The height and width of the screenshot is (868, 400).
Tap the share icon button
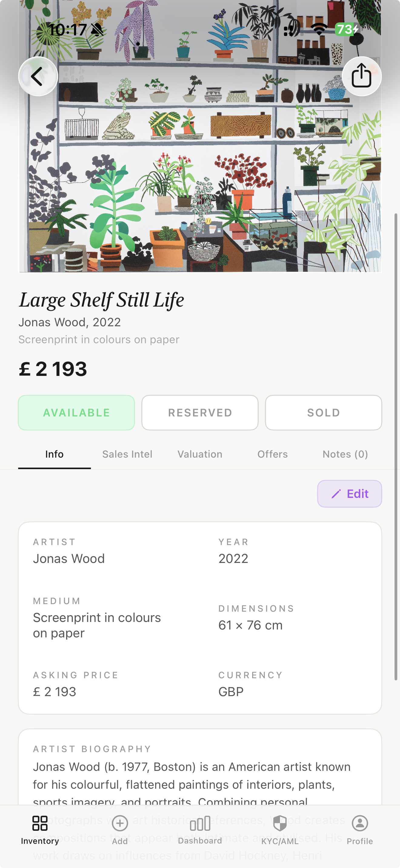(x=362, y=77)
